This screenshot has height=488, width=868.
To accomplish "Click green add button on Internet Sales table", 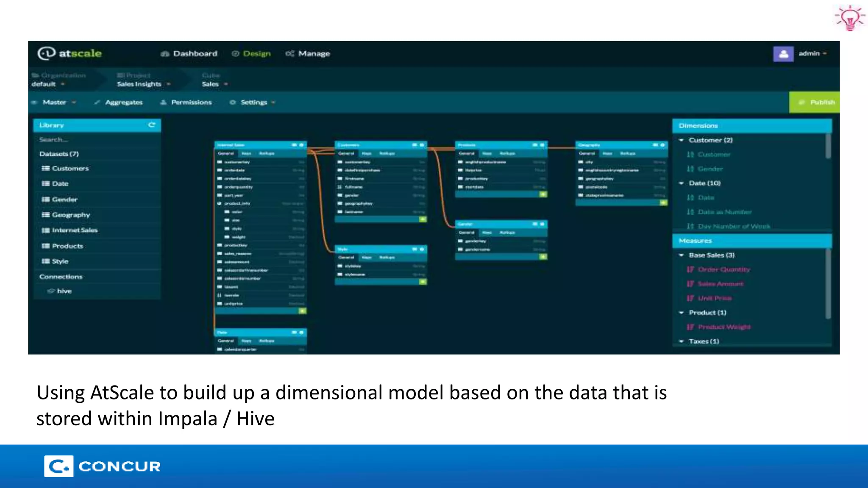I will tap(302, 311).
